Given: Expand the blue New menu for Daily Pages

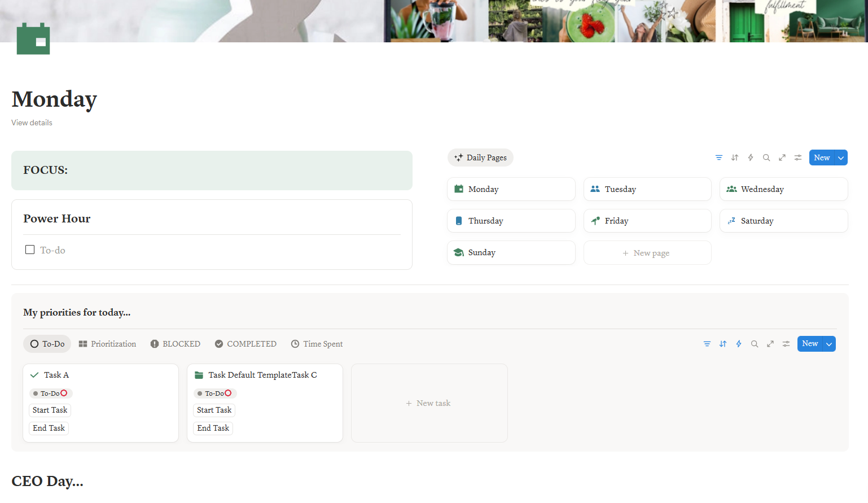Looking at the screenshot, I should coord(822,158).
